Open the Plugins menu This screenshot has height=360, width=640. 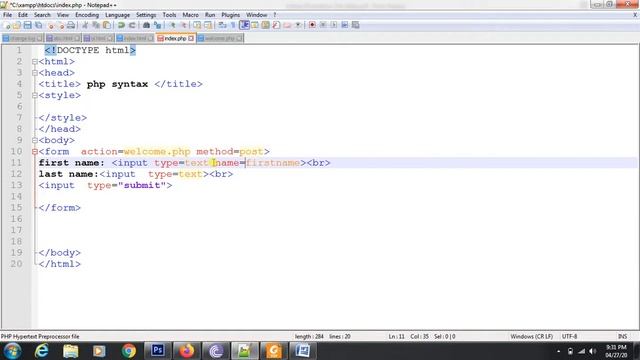[x=231, y=15]
